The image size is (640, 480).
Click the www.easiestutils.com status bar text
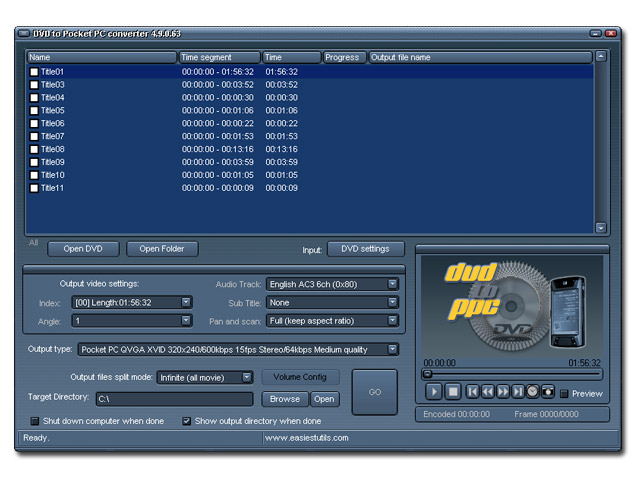pyautogui.click(x=307, y=438)
